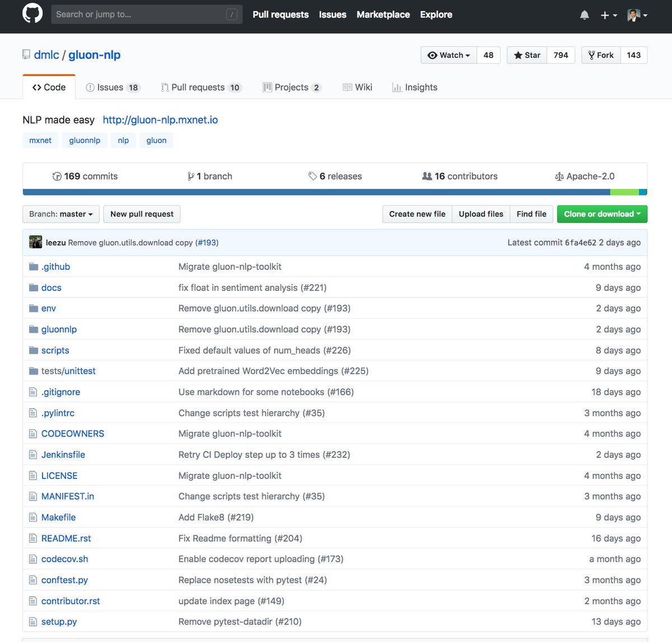View the 794 stargazers count
Viewport: 672px width, 642px height.
coord(561,55)
